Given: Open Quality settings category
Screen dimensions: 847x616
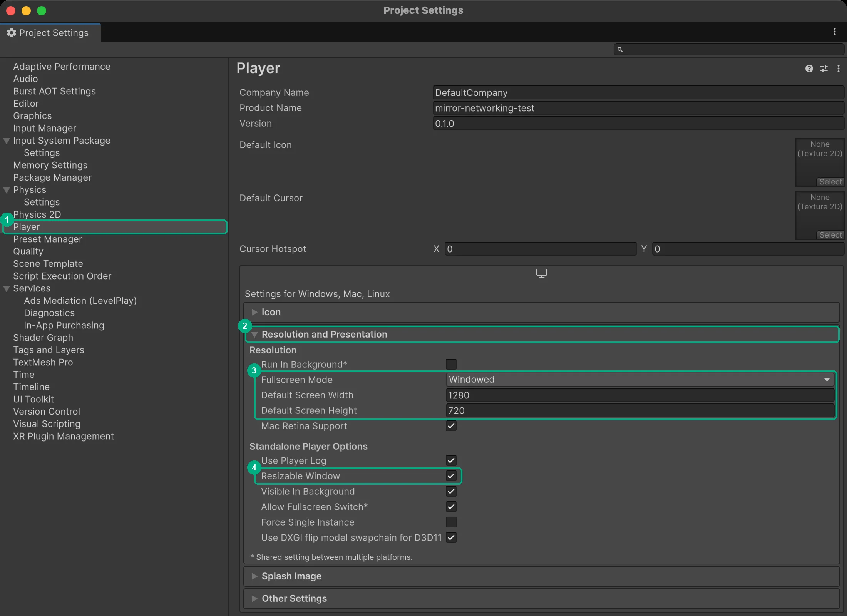Looking at the screenshot, I should pyautogui.click(x=28, y=251).
